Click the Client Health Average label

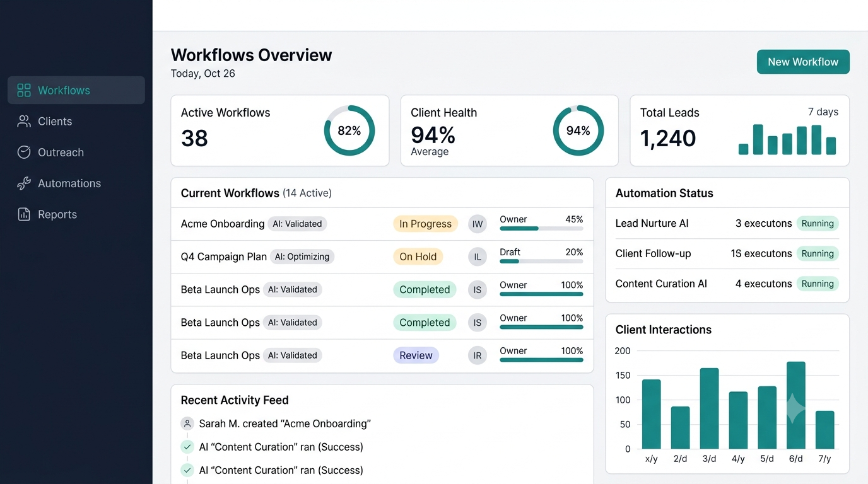click(x=430, y=152)
